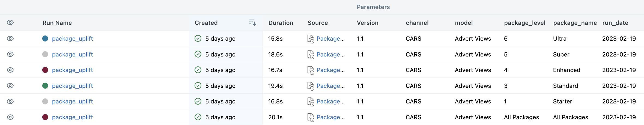This screenshot has width=644, height=125.
Task: Click Advert Views in Super row
Action: pos(473,55)
